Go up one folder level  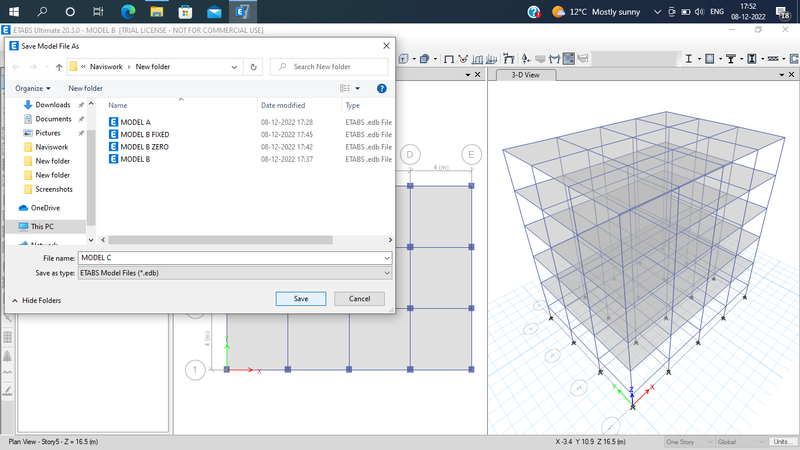pyautogui.click(x=59, y=67)
